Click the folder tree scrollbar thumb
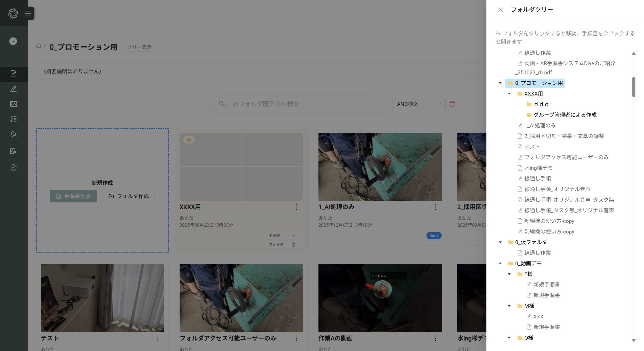Screen dimensions: 644x351 [633, 87]
